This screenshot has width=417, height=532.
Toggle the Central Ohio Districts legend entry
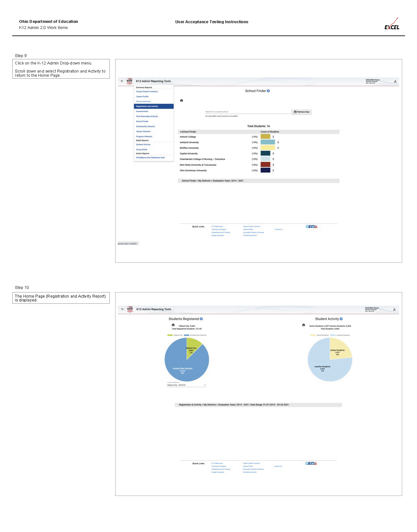[x=195, y=335]
